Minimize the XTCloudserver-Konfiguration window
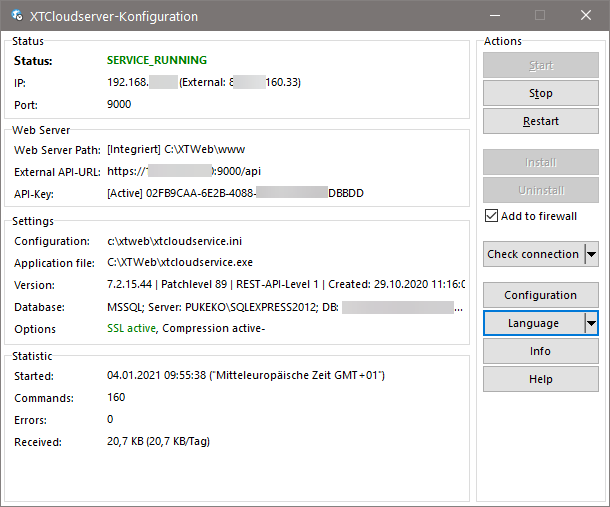The width and height of the screenshot is (610, 507). (494, 16)
